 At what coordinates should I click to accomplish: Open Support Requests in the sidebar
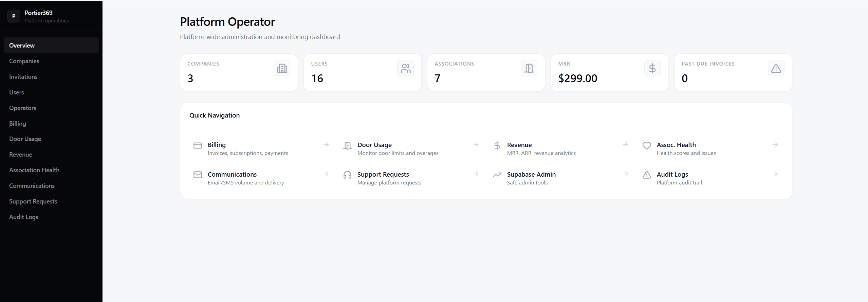[x=51, y=201]
